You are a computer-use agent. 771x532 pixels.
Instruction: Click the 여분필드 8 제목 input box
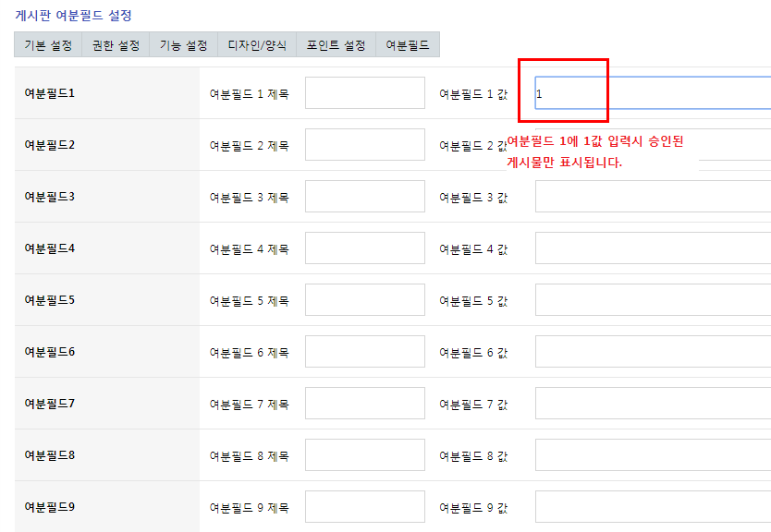click(x=365, y=454)
